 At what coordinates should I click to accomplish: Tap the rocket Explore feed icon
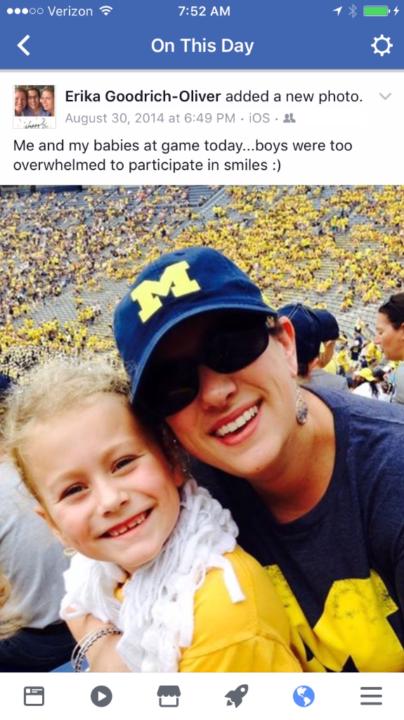click(236, 696)
